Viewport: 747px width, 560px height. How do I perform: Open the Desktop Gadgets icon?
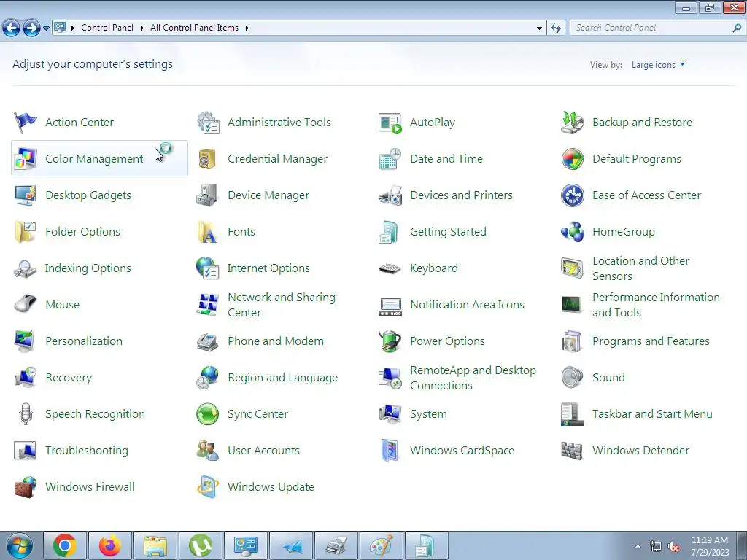pyautogui.click(x=26, y=195)
